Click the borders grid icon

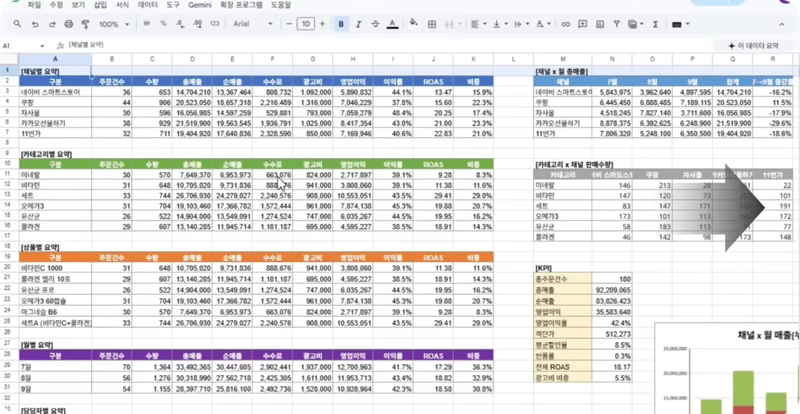pos(432,24)
